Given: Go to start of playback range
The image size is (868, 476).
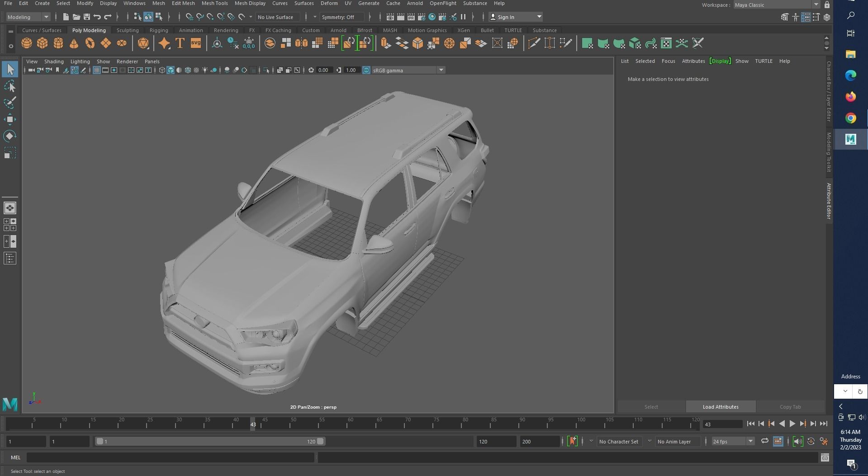Looking at the screenshot, I should (x=751, y=424).
